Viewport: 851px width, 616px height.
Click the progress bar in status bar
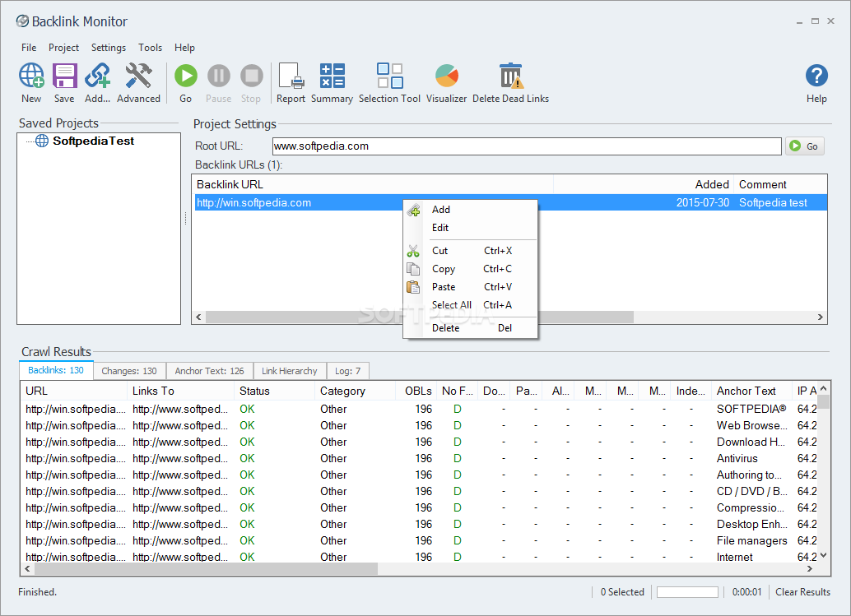[x=688, y=592]
